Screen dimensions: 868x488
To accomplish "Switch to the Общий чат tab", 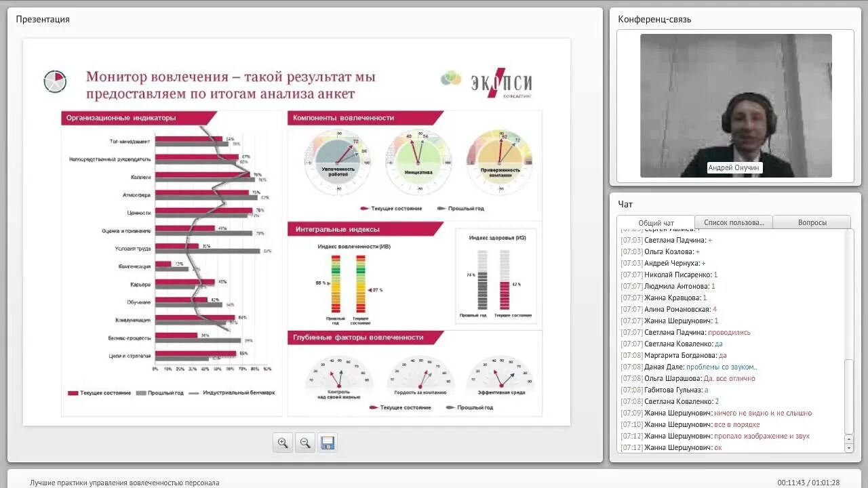I will [656, 223].
